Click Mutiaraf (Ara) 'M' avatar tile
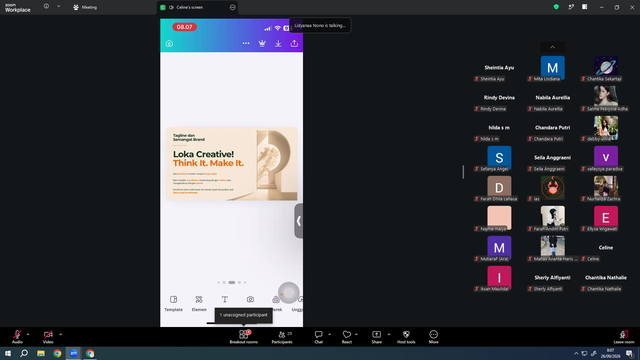Image resolution: width=640 pixels, height=360 pixels. click(x=499, y=249)
